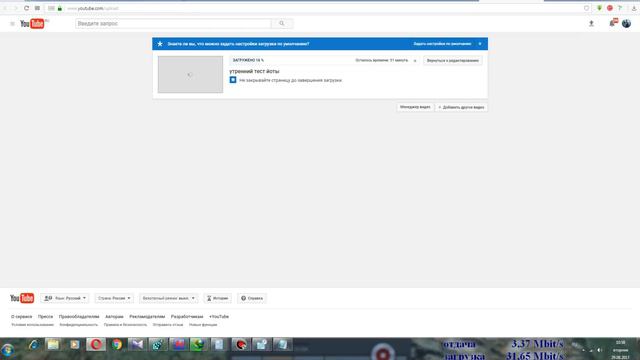Click the gray video thumbnail placeholder
This screenshot has width=640, height=360.
[191, 74]
